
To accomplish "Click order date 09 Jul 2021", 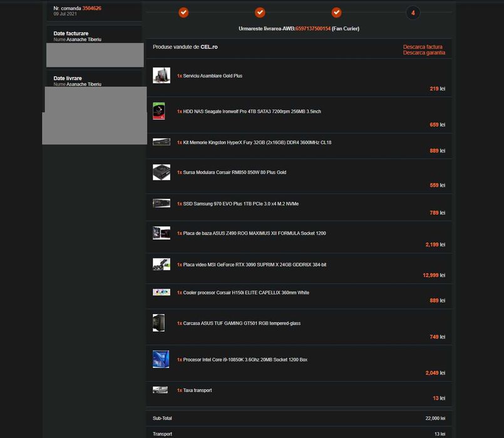I will (65, 14).
